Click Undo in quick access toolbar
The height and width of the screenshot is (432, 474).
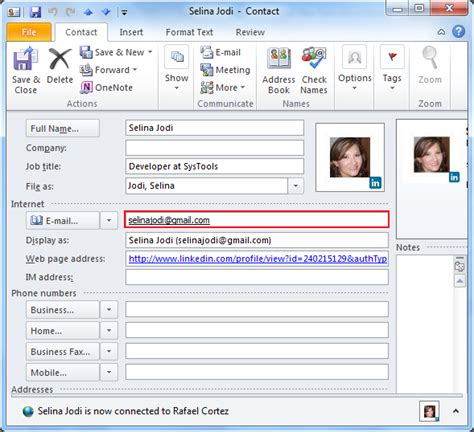coord(53,12)
